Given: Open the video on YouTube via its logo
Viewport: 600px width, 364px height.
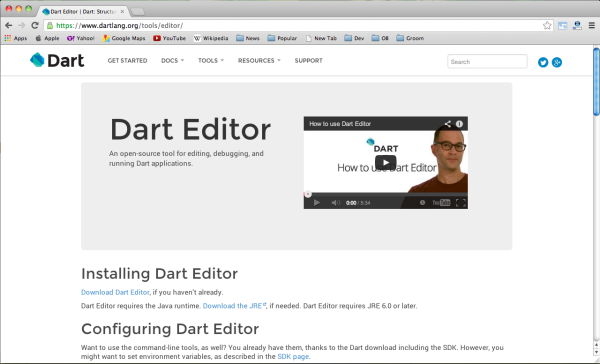Looking at the screenshot, I should pyautogui.click(x=441, y=202).
